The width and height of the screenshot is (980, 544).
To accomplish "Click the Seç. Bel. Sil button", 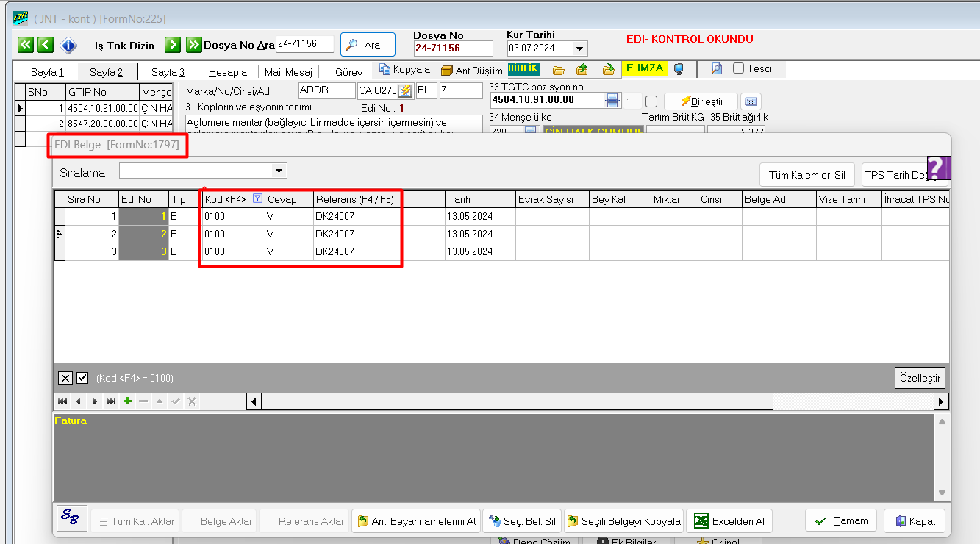I will [x=522, y=521].
